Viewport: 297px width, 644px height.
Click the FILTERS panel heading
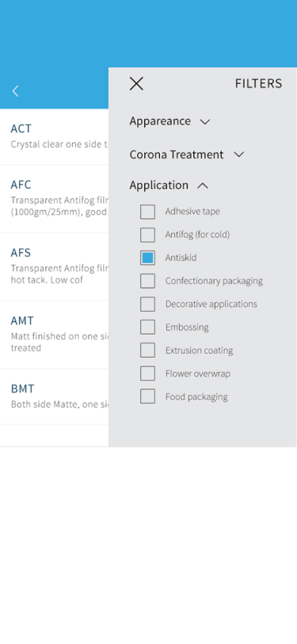click(258, 84)
